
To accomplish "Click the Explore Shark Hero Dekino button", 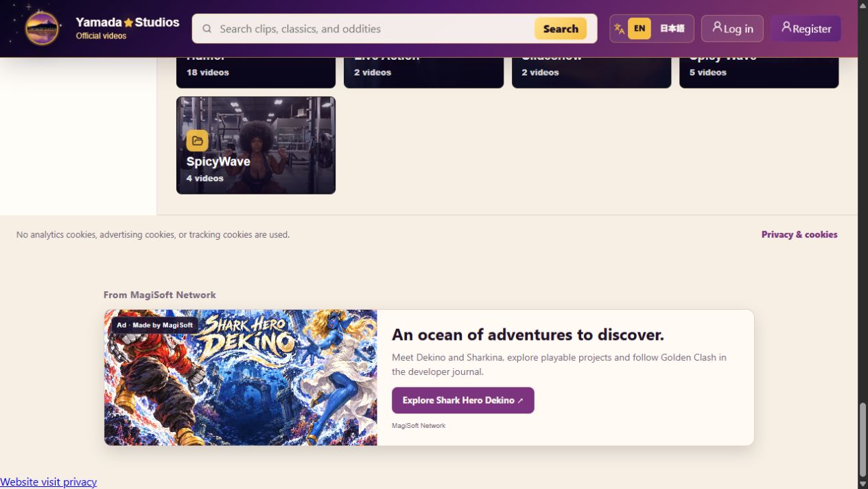I will [463, 400].
